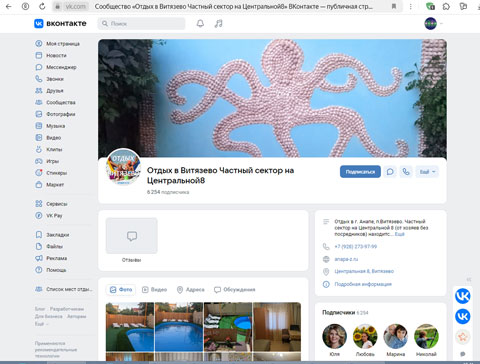The width and height of the screenshot is (480, 364).
Task: Open the Отзывы reviews tile
Action: [x=131, y=240]
